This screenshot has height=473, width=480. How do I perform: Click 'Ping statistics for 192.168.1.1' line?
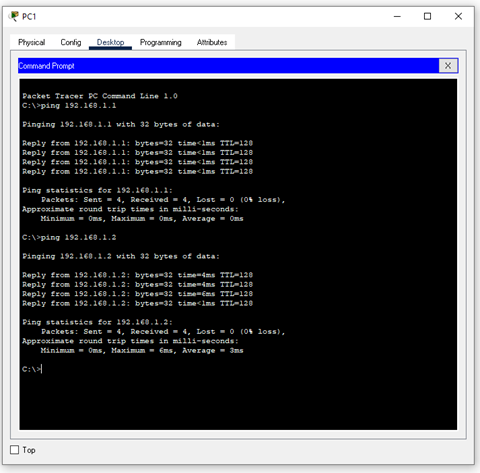97,190
